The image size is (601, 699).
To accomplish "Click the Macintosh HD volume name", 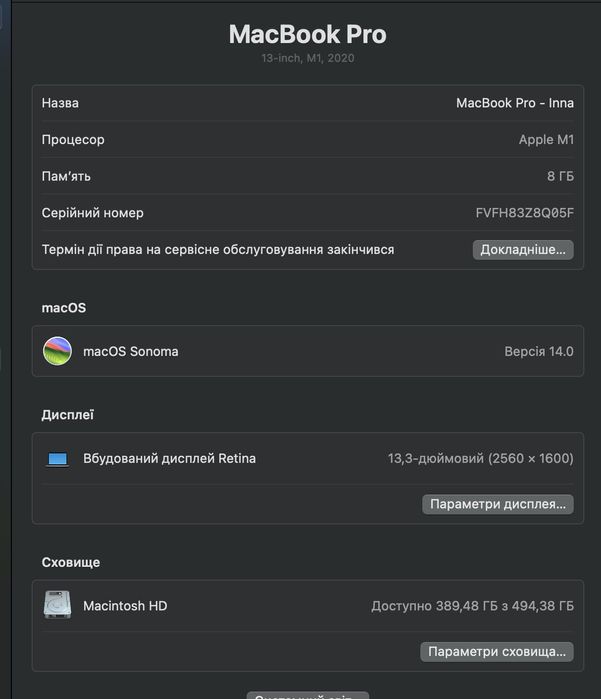I will [125, 605].
